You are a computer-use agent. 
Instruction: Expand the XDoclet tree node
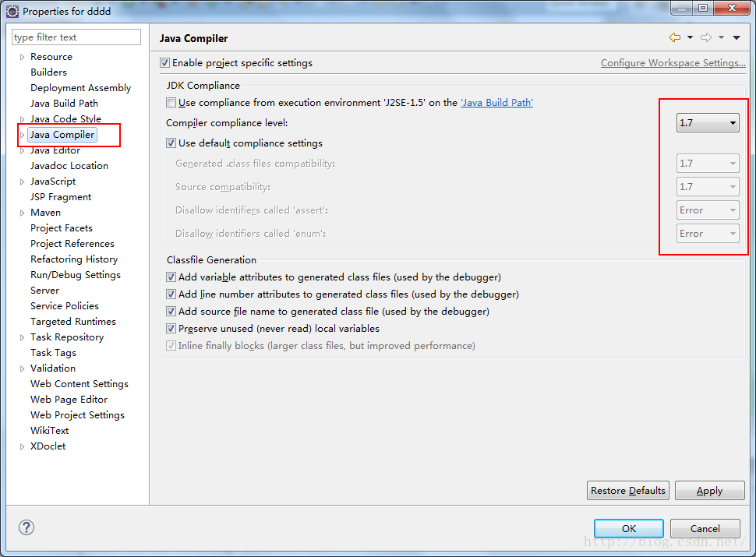point(22,446)
